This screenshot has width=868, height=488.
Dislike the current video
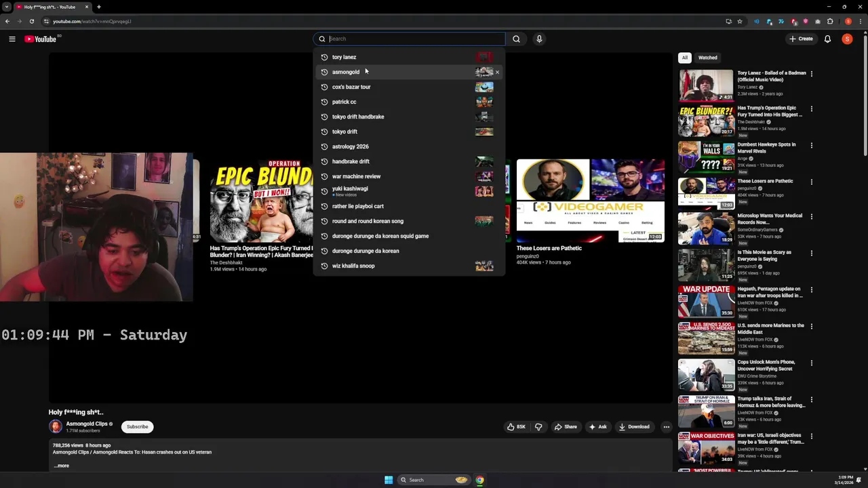tap(538, 427)
